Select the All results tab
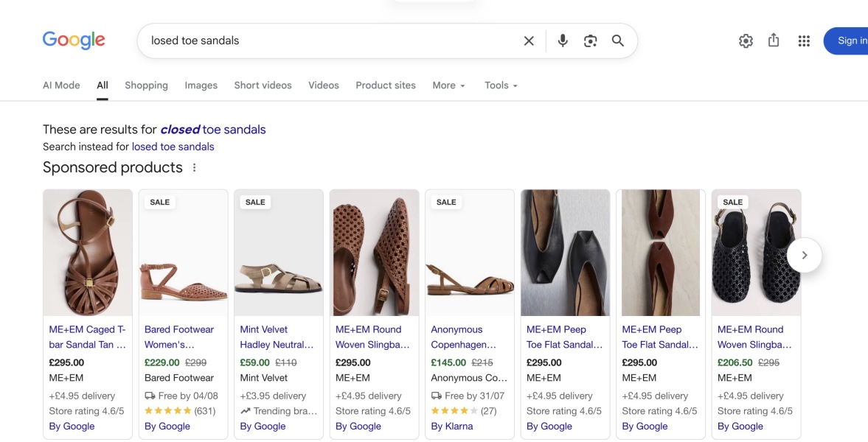 [x=103, y=85]
